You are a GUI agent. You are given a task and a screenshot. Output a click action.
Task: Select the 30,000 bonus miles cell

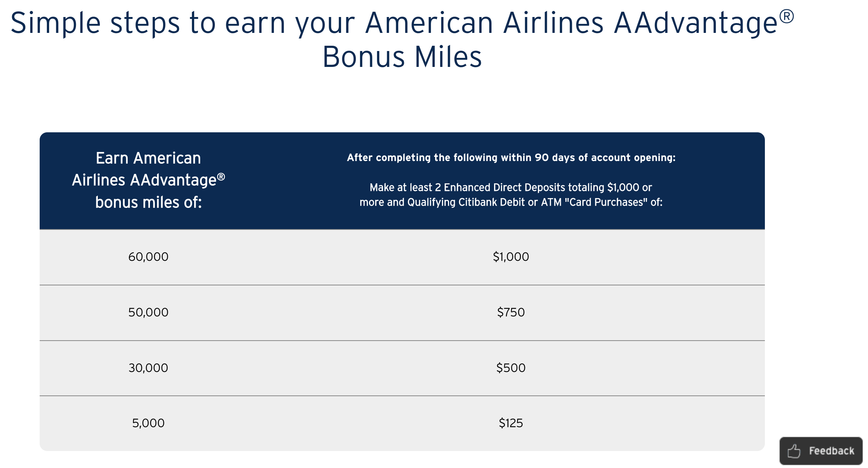pyautogui.click(x=148, y=368)
